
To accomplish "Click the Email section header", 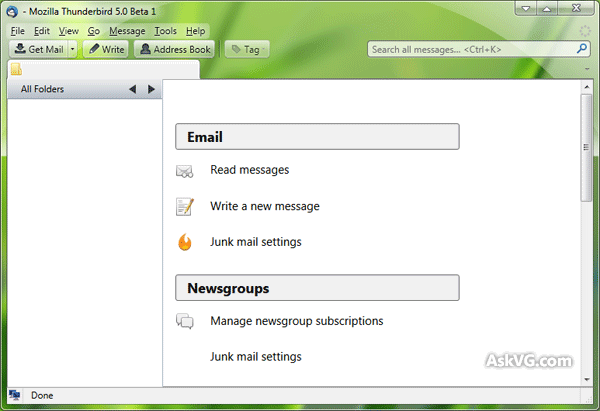I will pyautogui.click(x=317, y=137).
